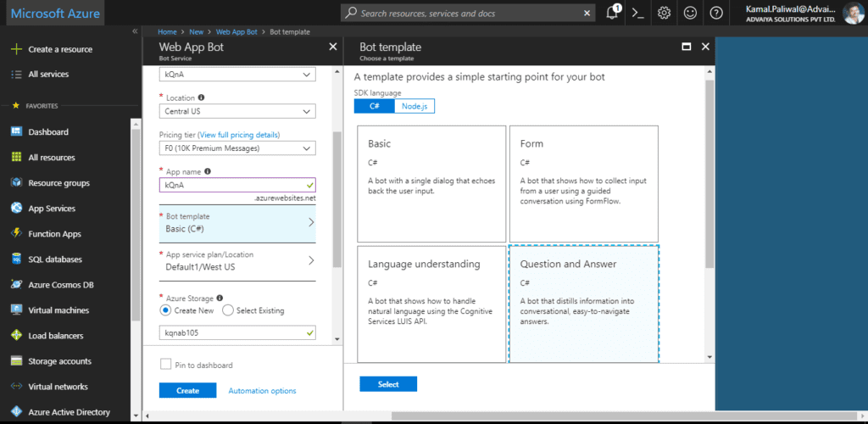
Task: Choose the Language understanding template card
Action: click(x=431, y=304)
